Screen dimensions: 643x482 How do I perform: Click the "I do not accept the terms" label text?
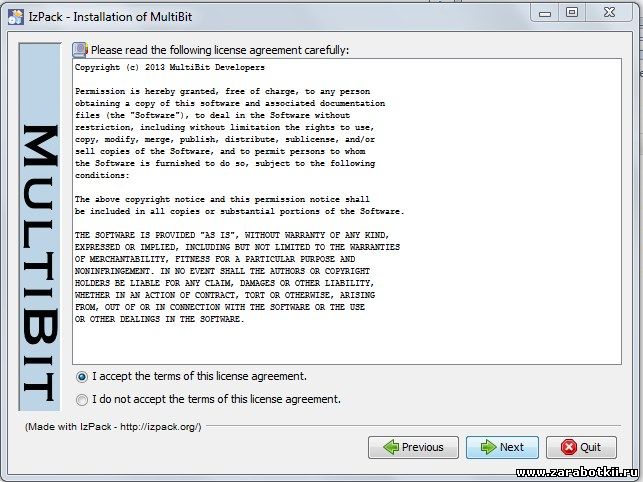pos(216,399)
